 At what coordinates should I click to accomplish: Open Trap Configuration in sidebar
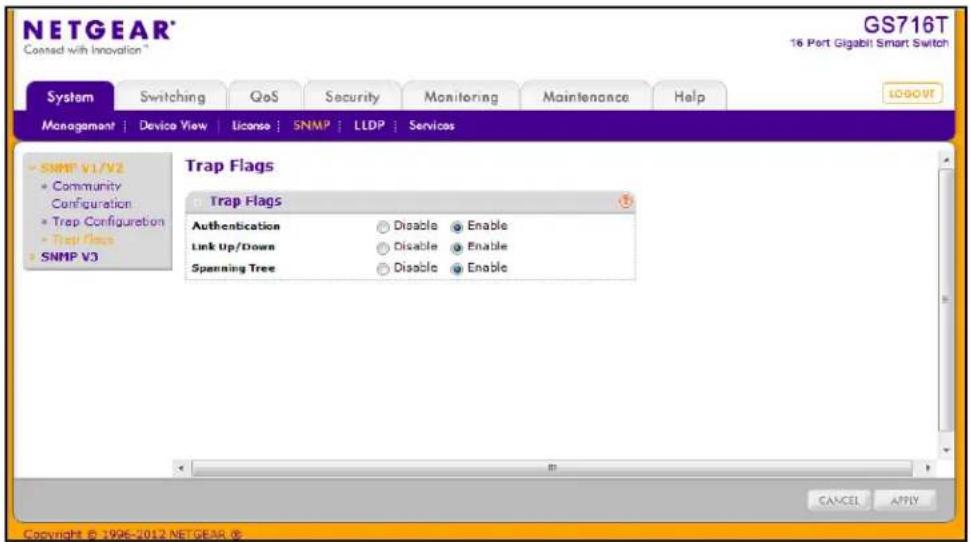pyautogui.click(x=108, y=222)
